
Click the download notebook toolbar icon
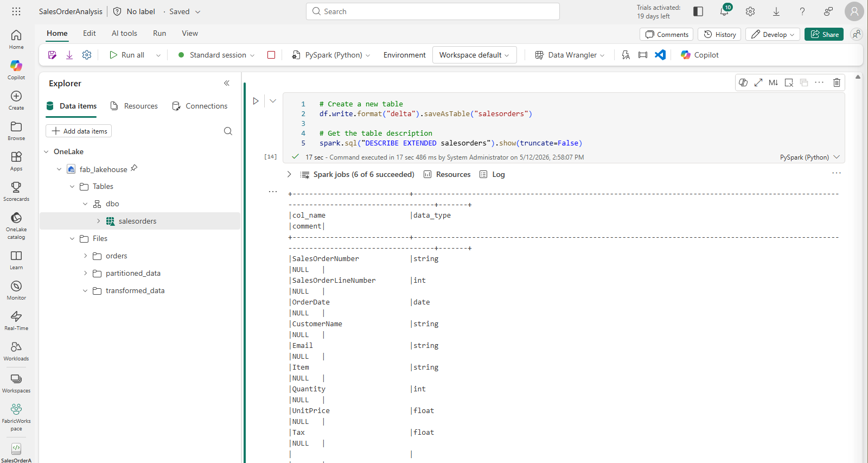pyautogui.click(x=69, y=55)
